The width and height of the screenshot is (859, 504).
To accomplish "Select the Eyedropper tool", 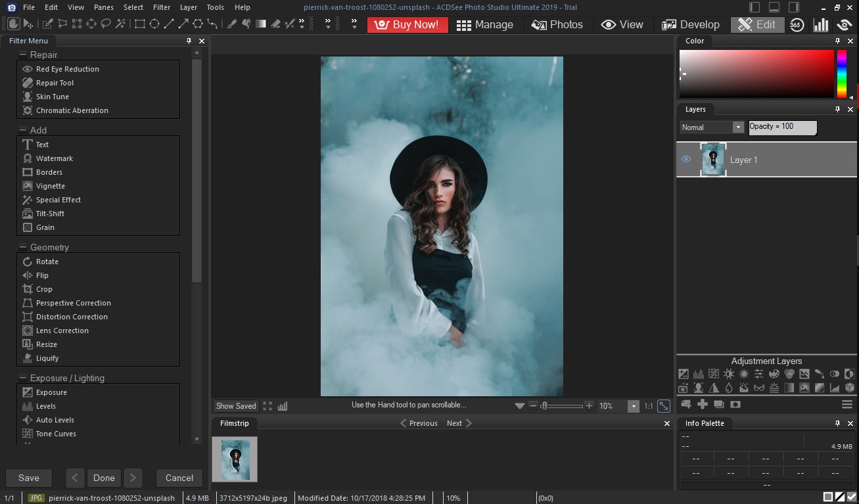I will pos(231,24).
